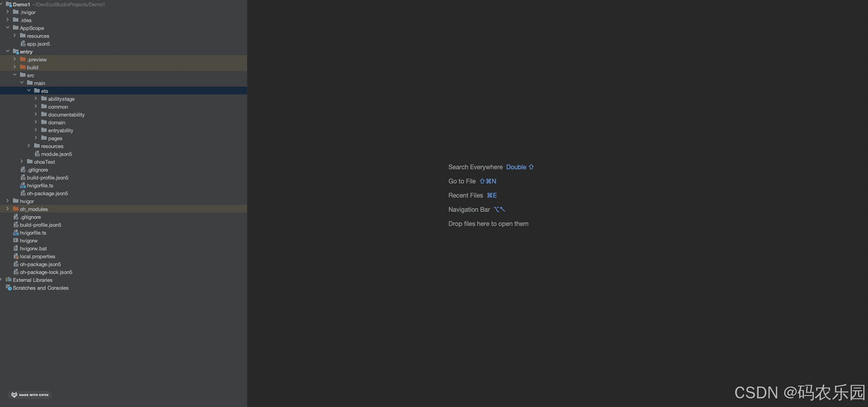Click 'Drop files here to open them'

point(488,224)
